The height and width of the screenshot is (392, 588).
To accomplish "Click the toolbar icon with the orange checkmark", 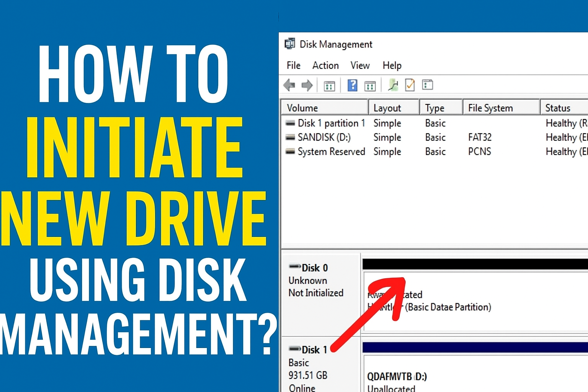I will click(x=410, y=85).
